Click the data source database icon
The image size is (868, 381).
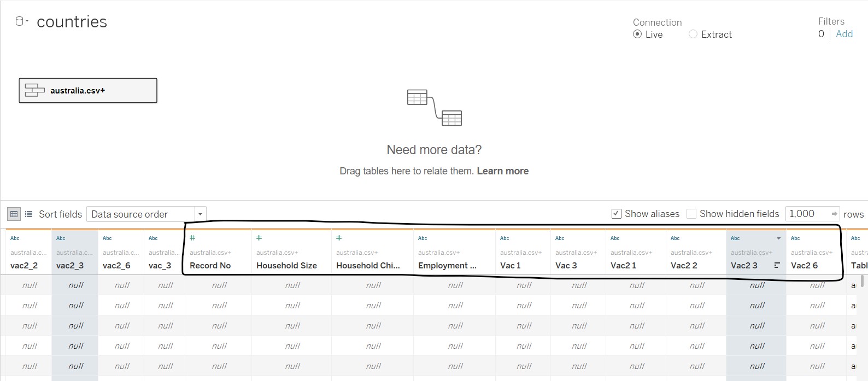pos(20,22)
